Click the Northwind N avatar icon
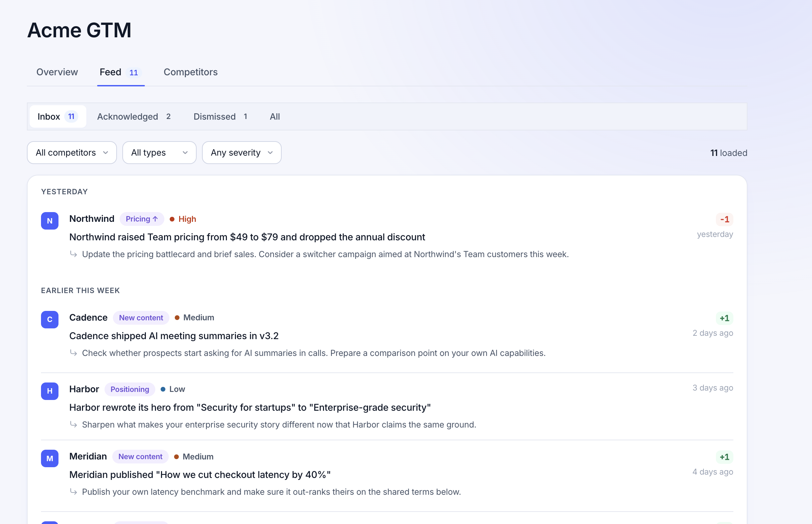 [x=50, y=221]
